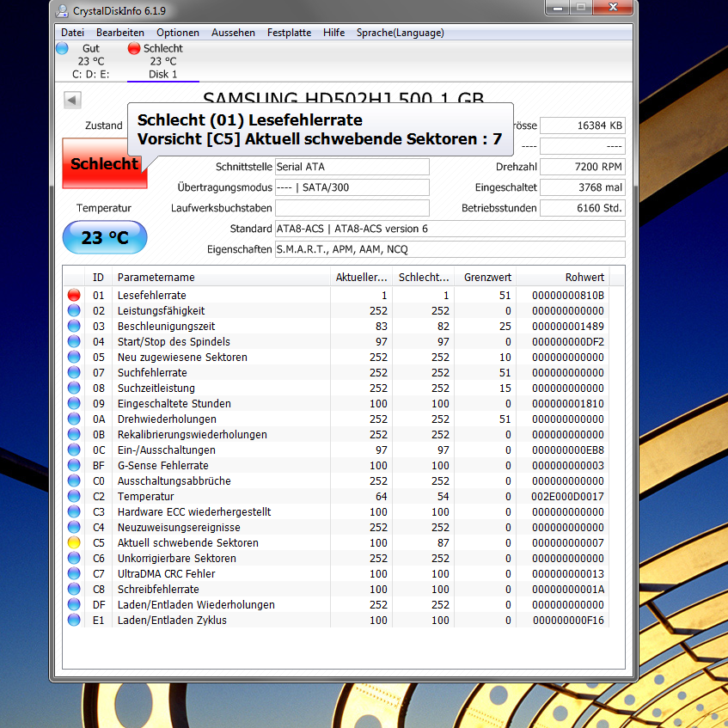Click the red Schlecht health status button
The image size is (728, 728).
(105, 163)
